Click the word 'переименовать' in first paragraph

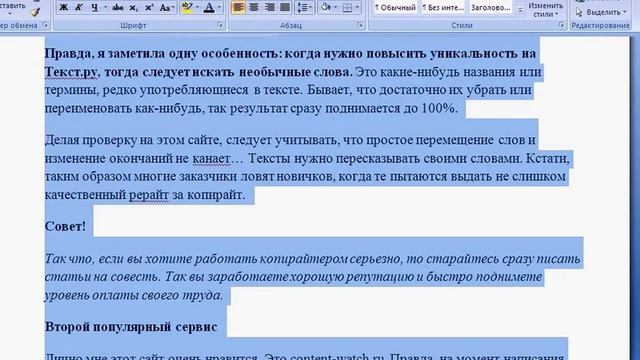(x=88, y=108)
